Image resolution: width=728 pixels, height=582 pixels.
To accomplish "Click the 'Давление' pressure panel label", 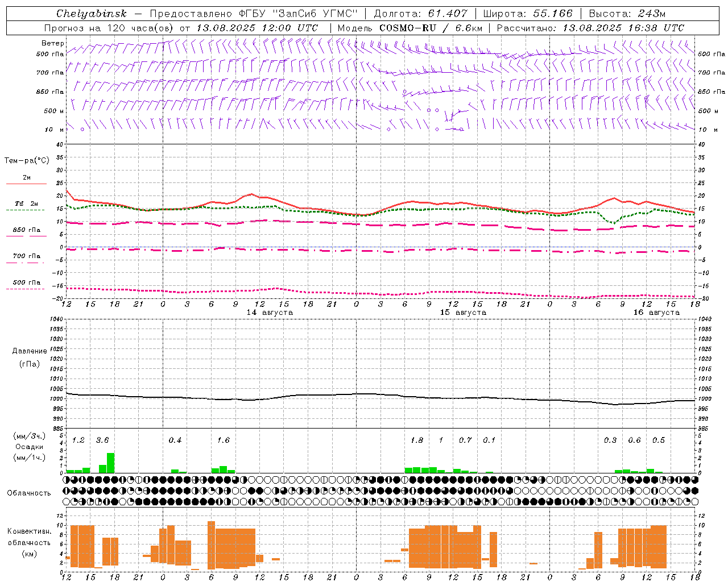I will 30,351.
